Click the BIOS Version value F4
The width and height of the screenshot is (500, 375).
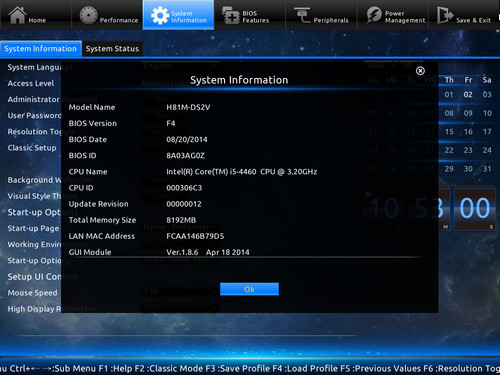[x=171, y=123]
